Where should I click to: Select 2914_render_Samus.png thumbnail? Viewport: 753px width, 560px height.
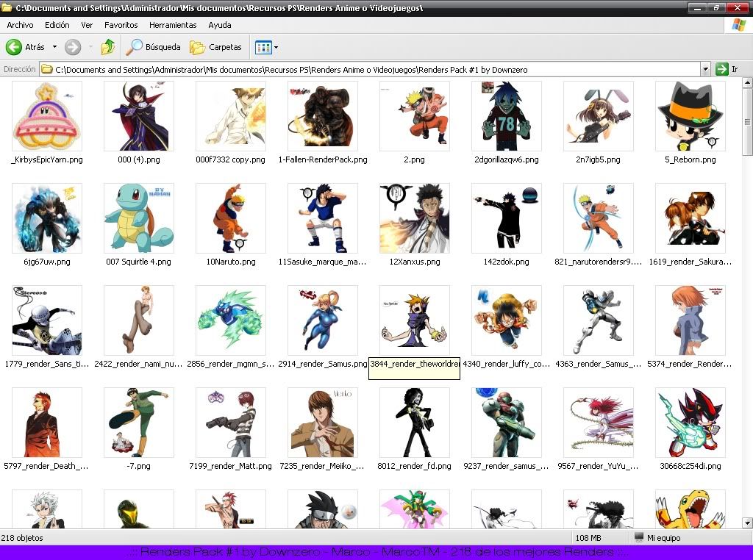(x=323, y=320)
